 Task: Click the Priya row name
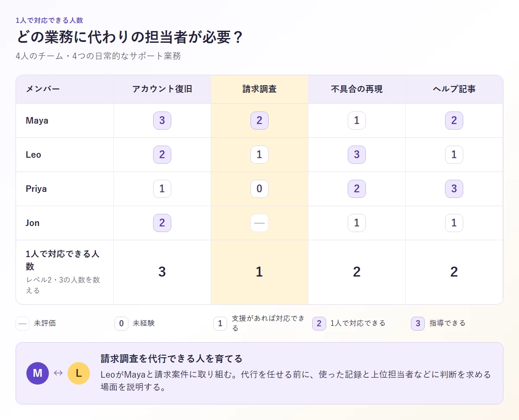tap(36, 189)
